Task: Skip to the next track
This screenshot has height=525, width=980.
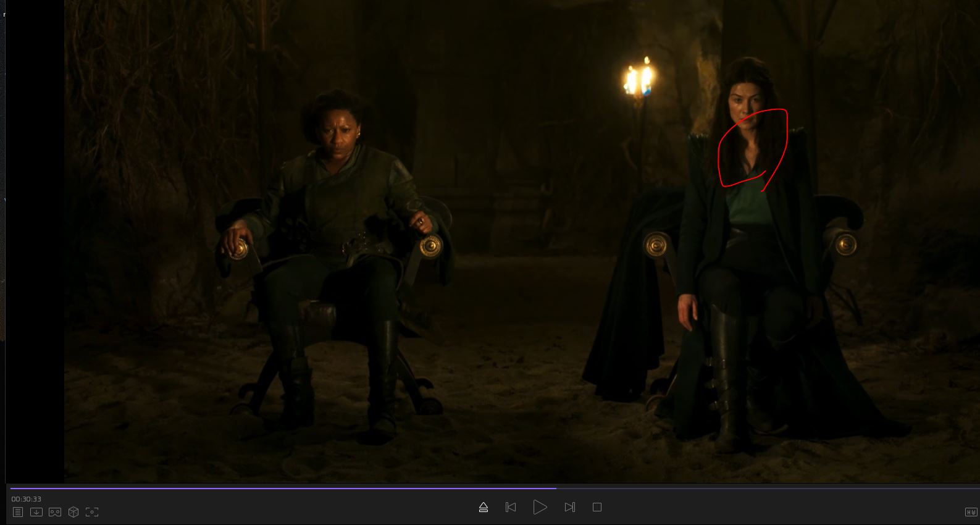Action: click(569, 507)
